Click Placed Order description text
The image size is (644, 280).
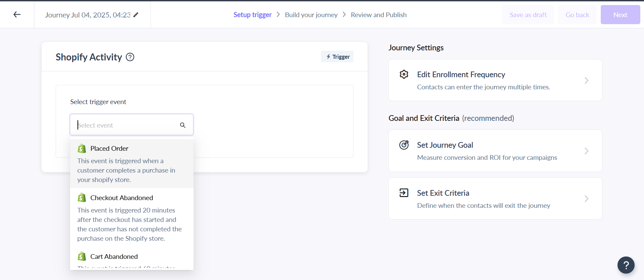click(x=126, y=170)
